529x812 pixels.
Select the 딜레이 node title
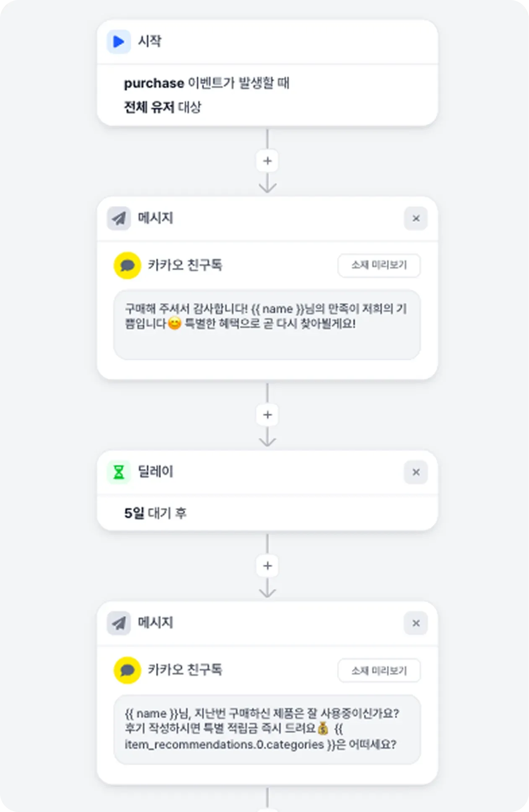click(156, 472)
